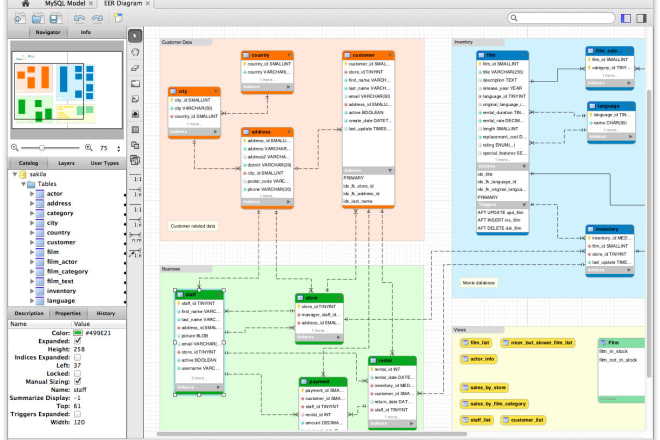Click the zoom in magnifier icon
This screenshot has height=440, width=660.
88,148
